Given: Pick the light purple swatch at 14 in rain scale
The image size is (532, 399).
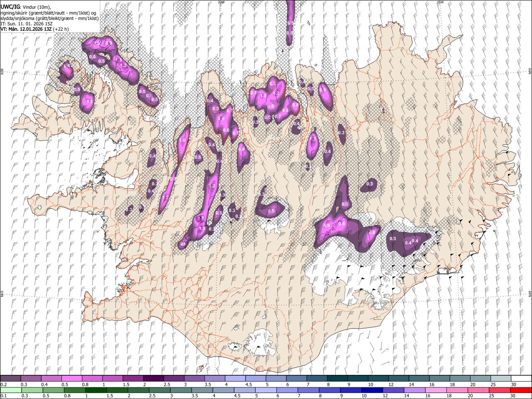Looking at the screenshot, I should click(414, 390).
